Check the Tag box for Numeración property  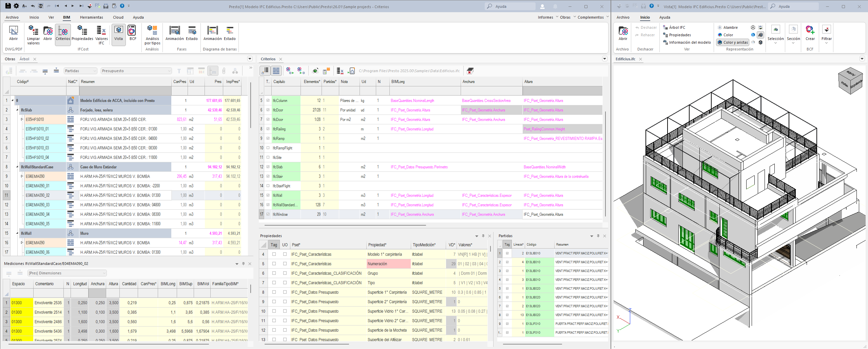click(274, 264)
